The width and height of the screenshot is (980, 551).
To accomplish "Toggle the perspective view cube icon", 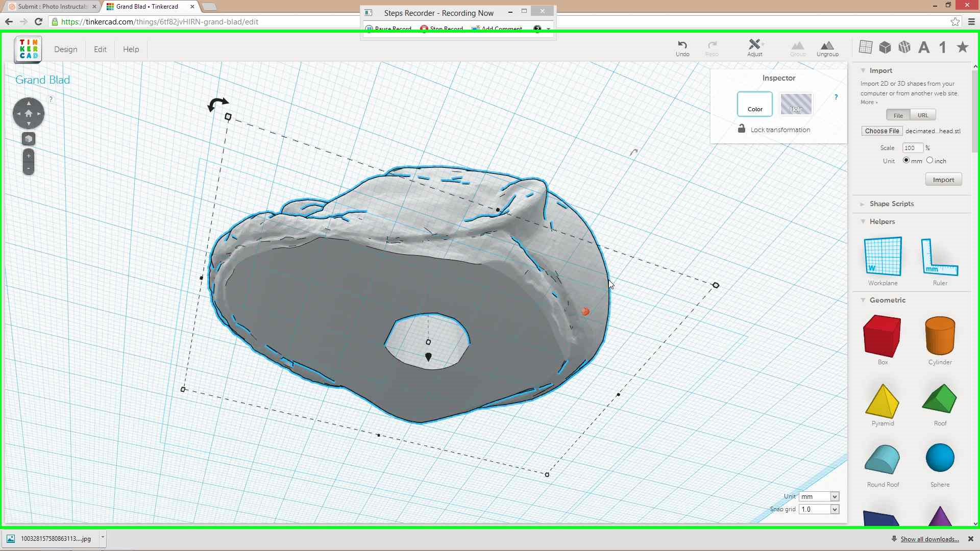I will (29, 139).
